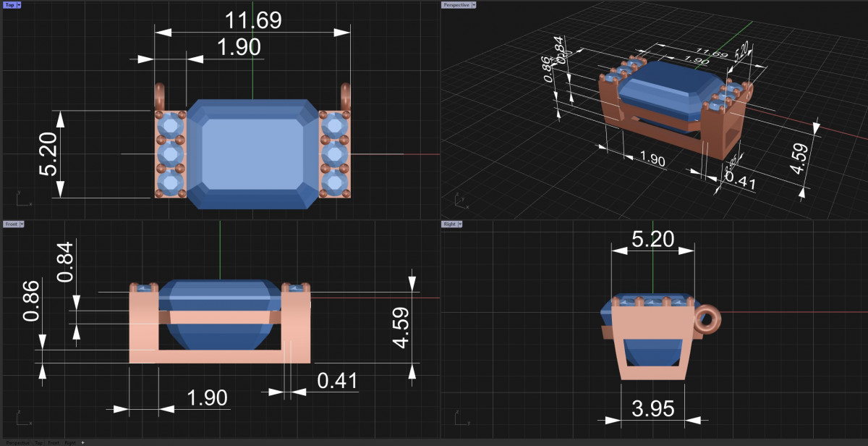Expand the Front viewport menu arrow
868x446 pixels.
22,224
